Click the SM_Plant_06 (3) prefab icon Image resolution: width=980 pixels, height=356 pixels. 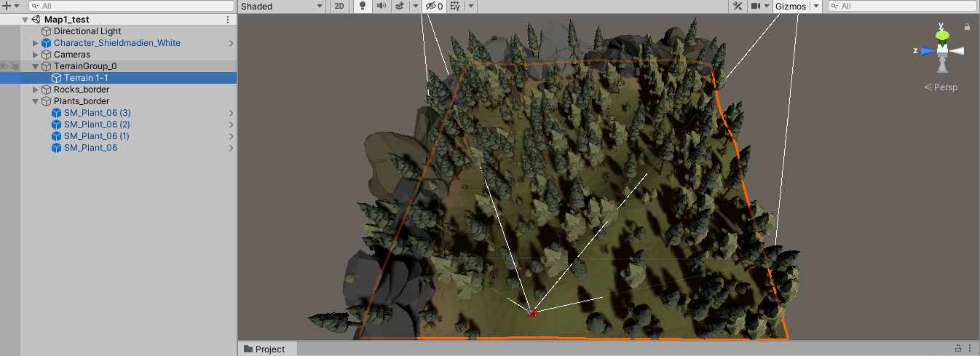pyautogui.click(x=56, y=113)
